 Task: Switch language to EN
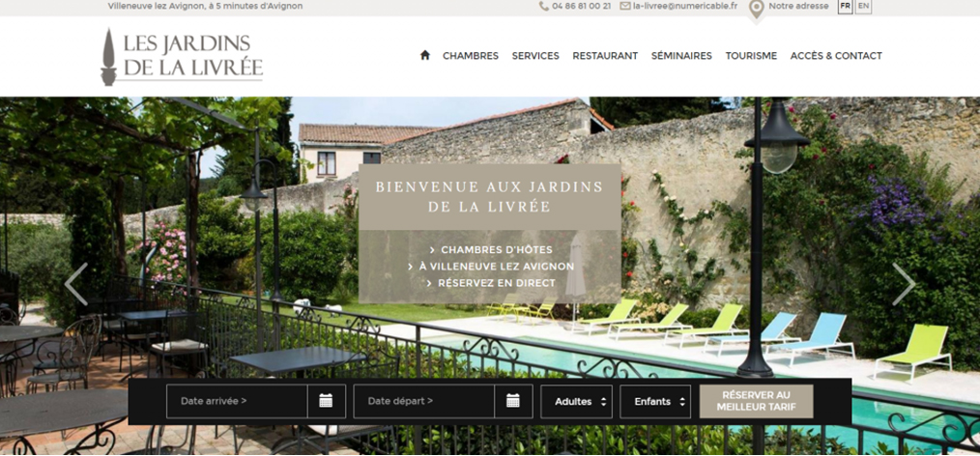[x=863, y=6]
